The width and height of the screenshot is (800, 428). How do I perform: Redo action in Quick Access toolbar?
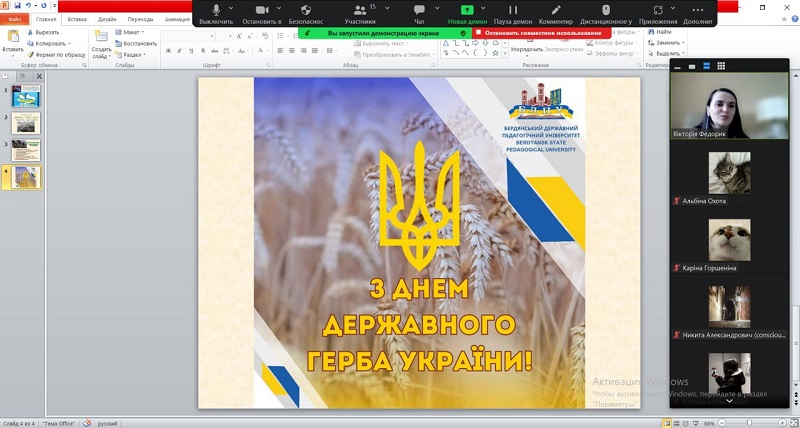pos(43,6)
